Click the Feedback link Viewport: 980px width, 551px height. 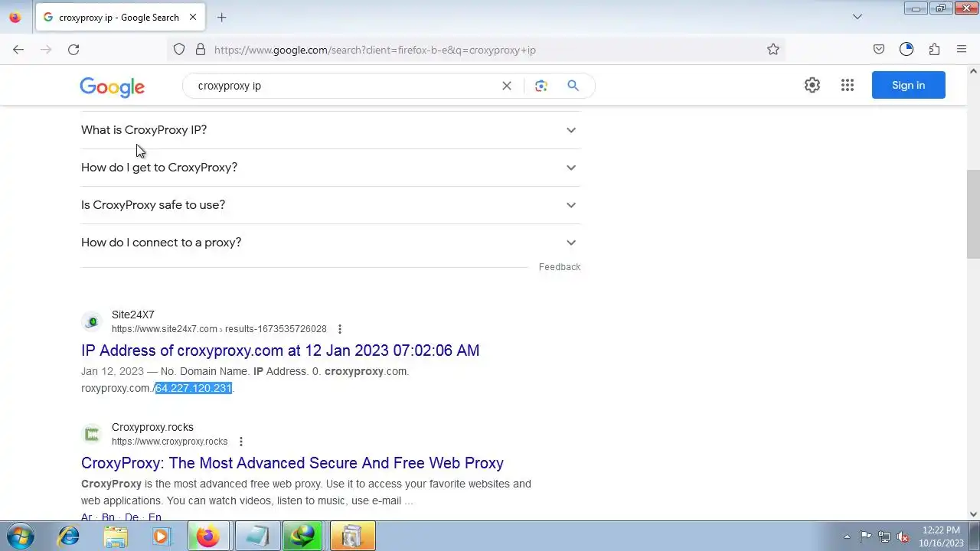(x=560, y=267)
